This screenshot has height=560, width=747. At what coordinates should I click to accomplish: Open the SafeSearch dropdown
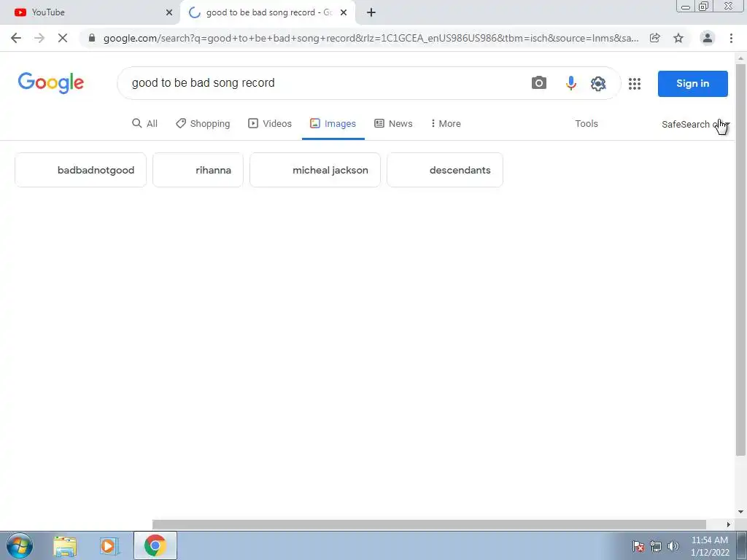pos(695,124)
